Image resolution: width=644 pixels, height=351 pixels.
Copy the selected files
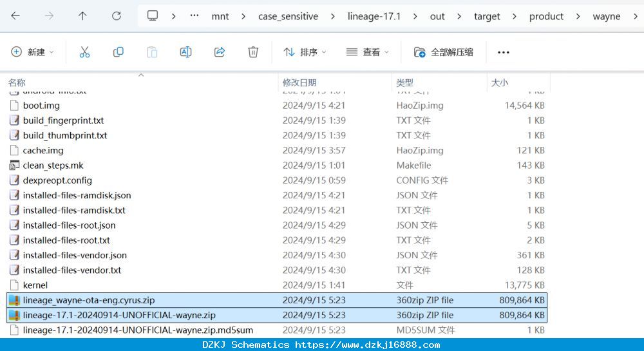118,52
